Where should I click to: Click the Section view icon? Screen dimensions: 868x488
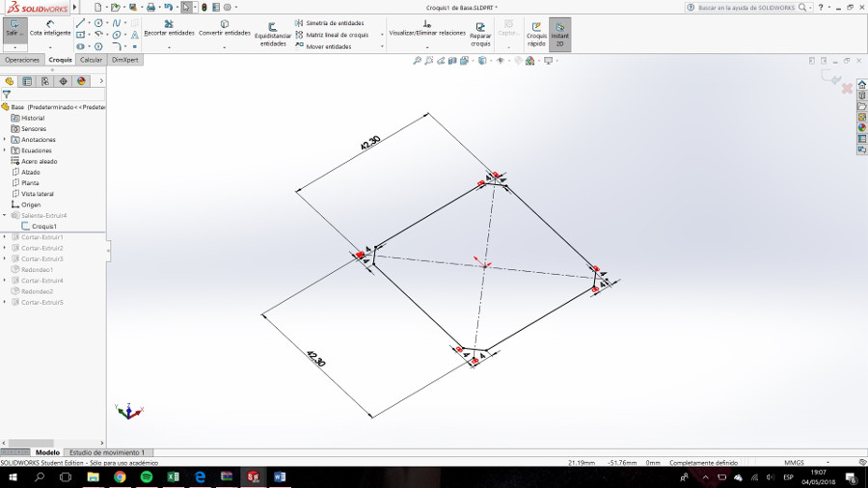[x=452, y=61]
